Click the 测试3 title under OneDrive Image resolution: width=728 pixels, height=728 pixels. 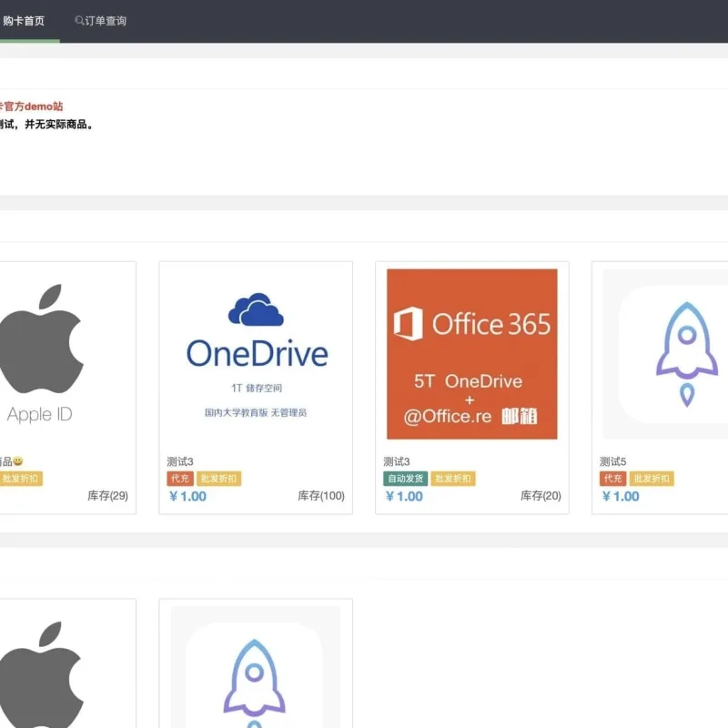pos(180,461)
